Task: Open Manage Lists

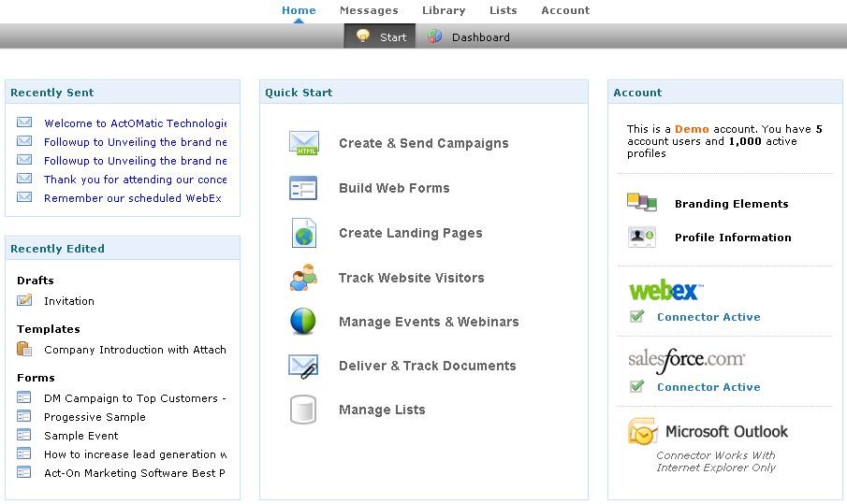Action: click(x=382, y=410)
